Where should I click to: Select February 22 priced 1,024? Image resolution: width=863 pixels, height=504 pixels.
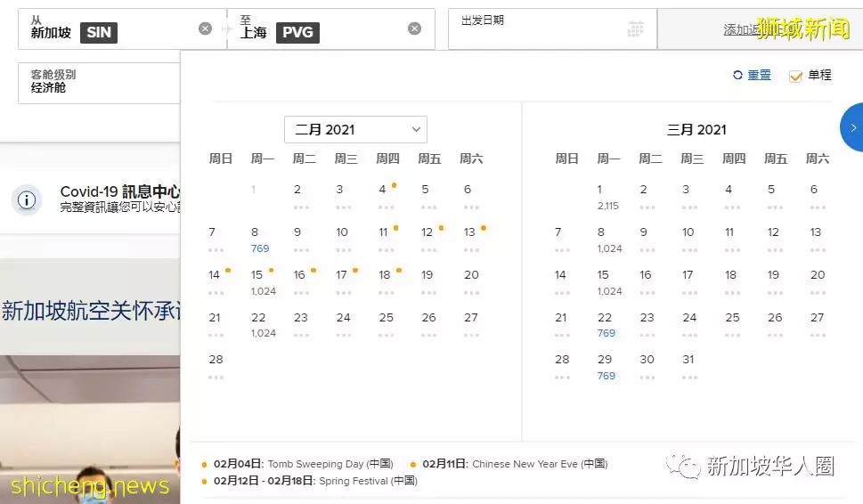click(262, 325)
